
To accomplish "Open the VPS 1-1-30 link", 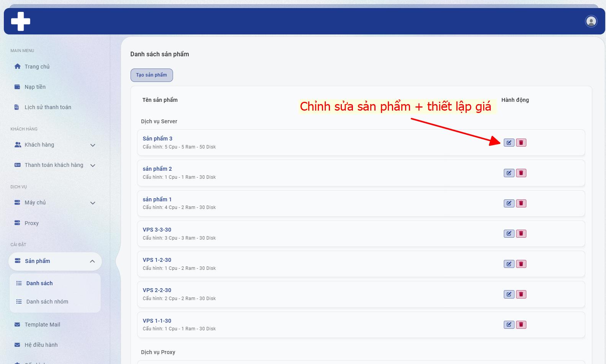I will [x=157, y=321].
